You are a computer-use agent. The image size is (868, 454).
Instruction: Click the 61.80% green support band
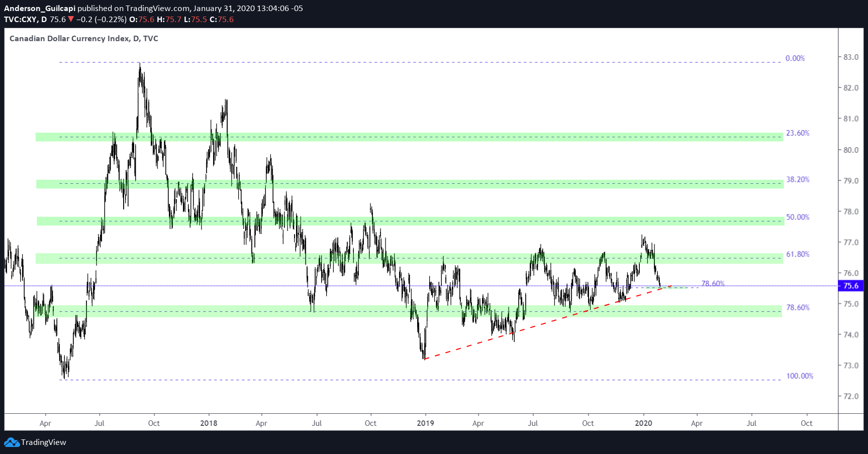click(x=409, y=259)
